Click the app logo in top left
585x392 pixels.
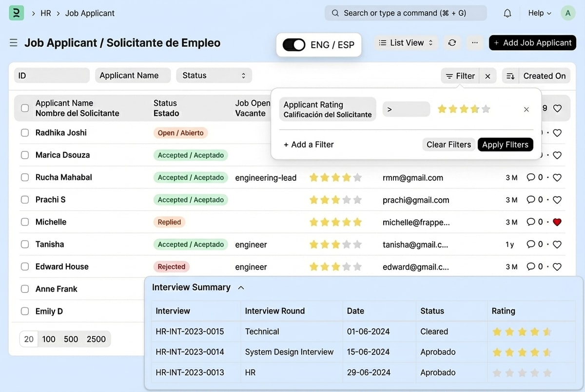17,13
